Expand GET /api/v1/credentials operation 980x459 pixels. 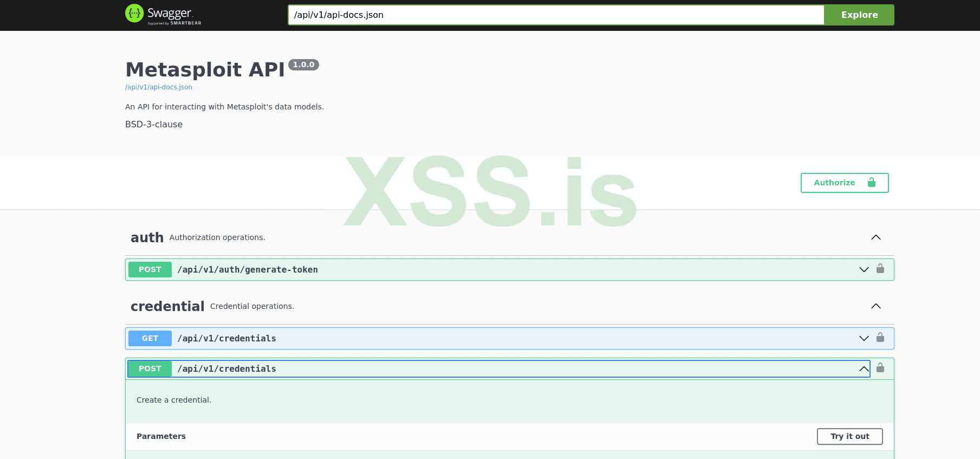(864, 338)
